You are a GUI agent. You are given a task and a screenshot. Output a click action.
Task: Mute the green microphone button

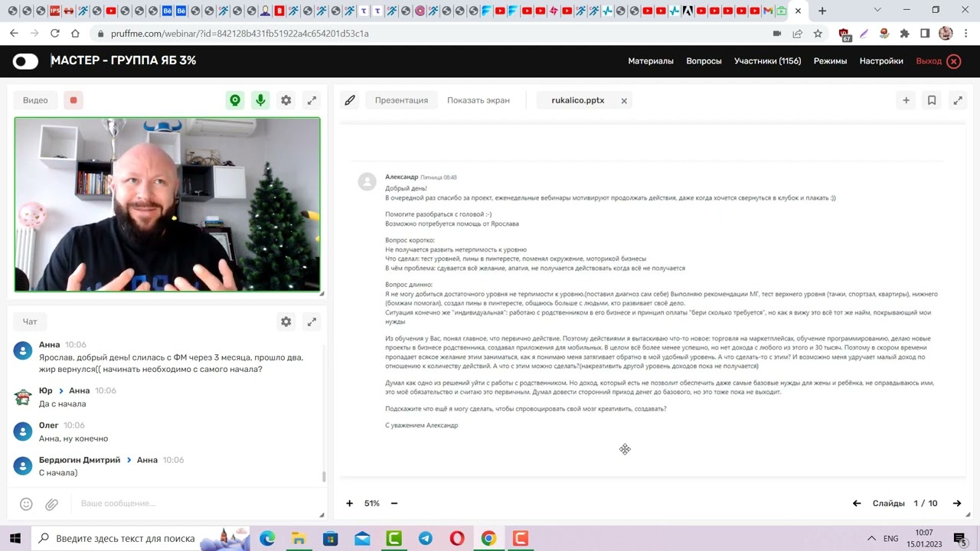click(260, 100)
